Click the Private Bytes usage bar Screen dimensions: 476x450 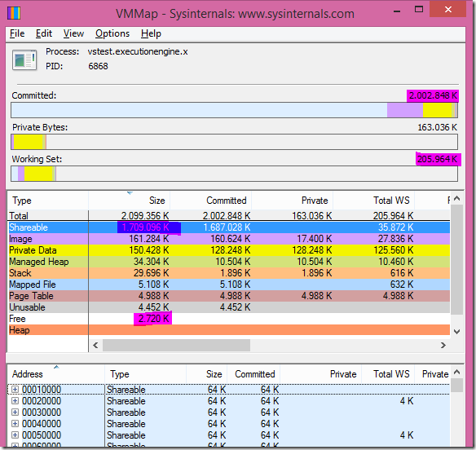coord(235,142)
